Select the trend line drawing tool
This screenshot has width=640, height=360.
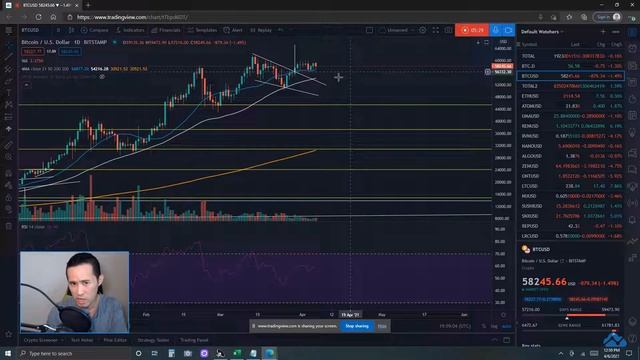(9, 57)
